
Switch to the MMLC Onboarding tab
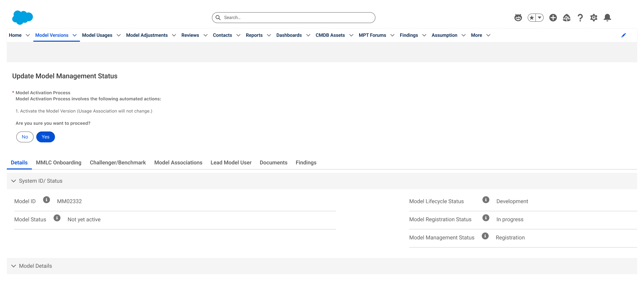coord(59,163)
